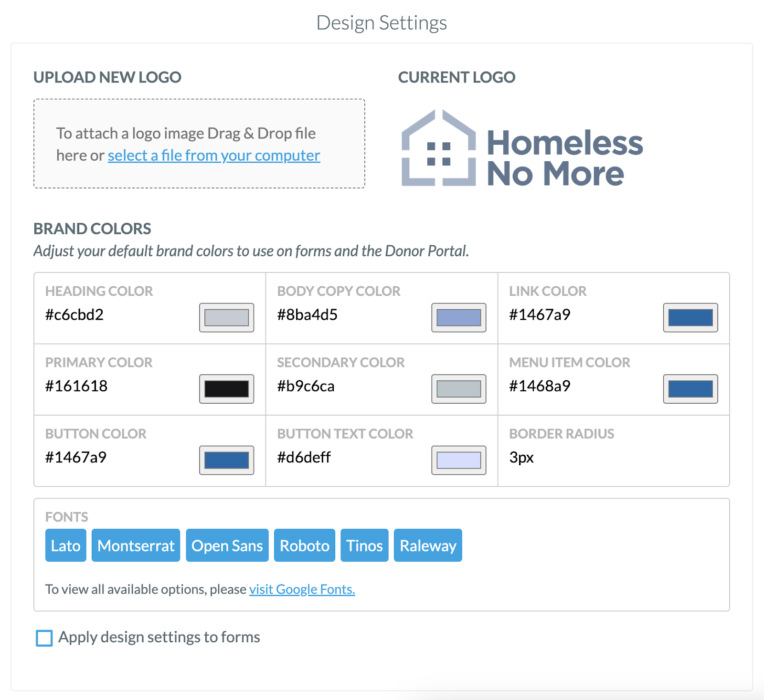Screen dimensions: 764x700
Task: Edit the Button Color hex value
Action: point(76,458)
